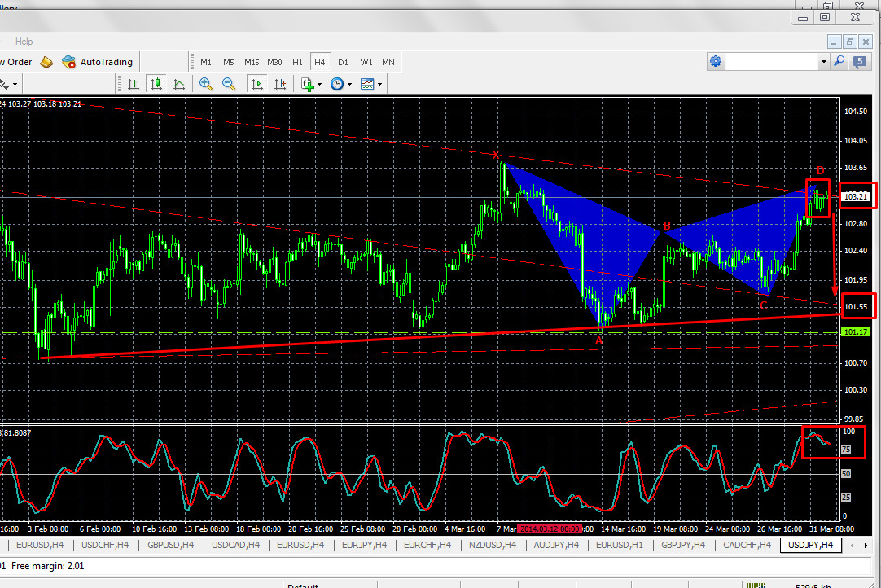Select line chart display mode

[179, 85]
